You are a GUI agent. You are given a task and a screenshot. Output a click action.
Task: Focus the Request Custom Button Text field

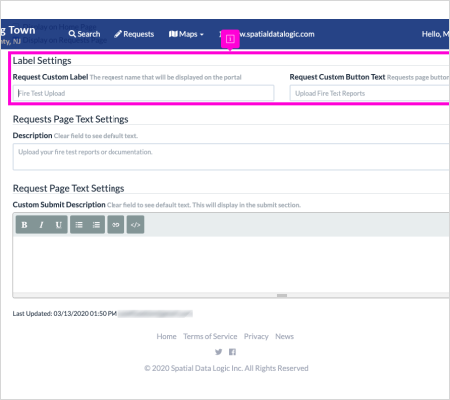pos(369,93)
